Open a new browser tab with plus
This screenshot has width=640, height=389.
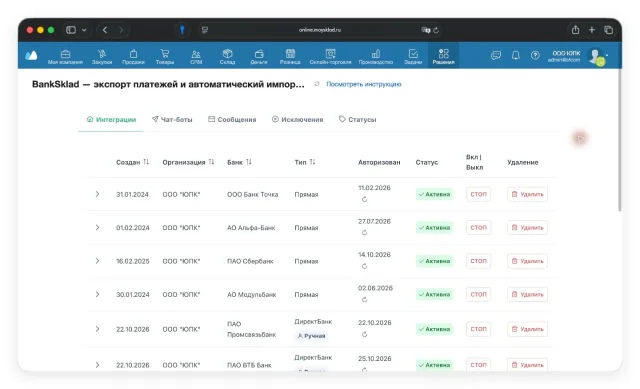coord(592,30)
